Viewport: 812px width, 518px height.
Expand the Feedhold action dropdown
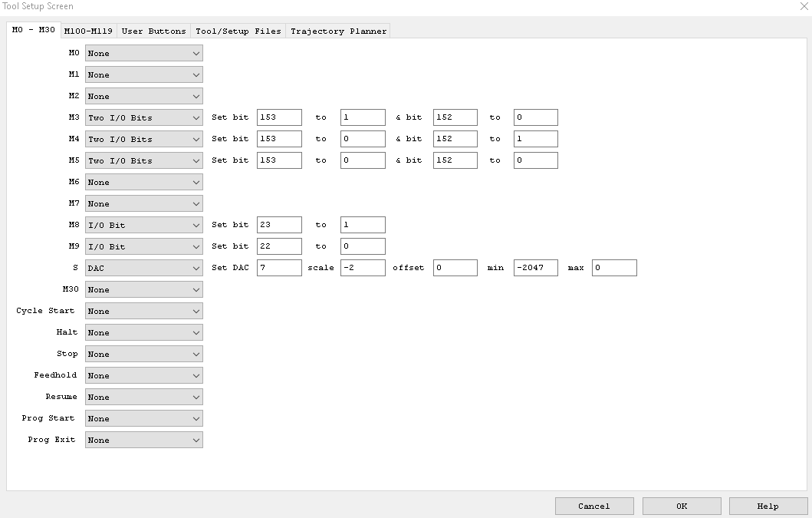(x=143, y=376)
